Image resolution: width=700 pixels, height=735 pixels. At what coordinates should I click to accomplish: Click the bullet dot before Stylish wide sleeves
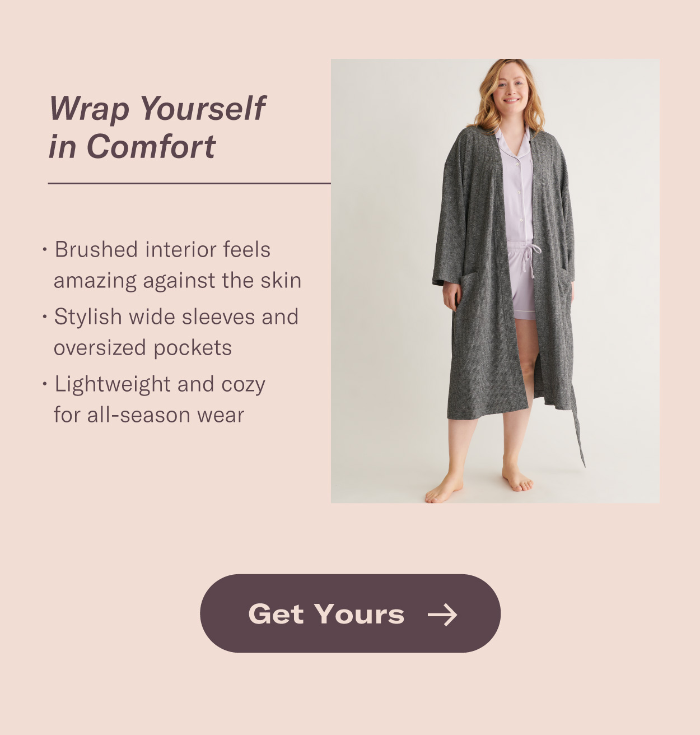click(45, 317)
